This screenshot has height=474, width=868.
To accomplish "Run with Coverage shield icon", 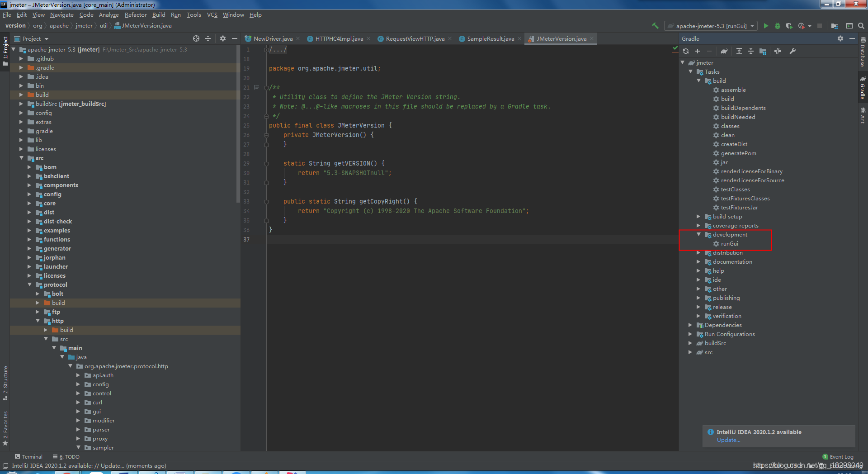I will (789, 26).
